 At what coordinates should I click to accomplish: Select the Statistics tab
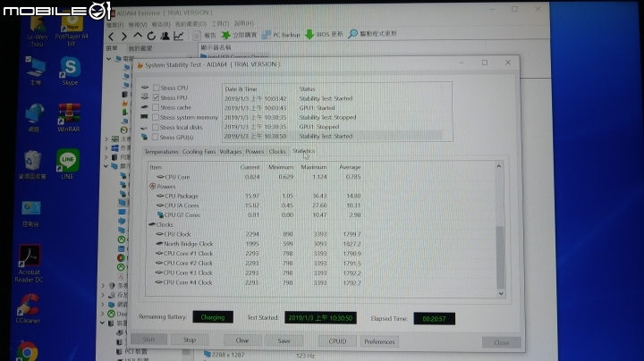click(x=303, y=151)
